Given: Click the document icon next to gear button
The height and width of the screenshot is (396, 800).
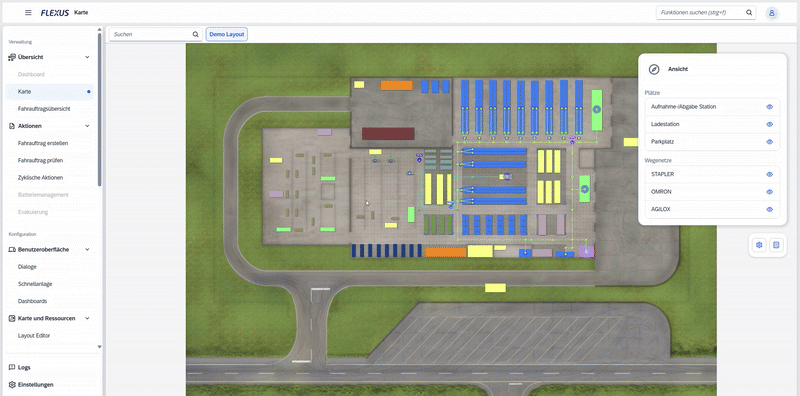Looking at the screenshot, I should point(776,245).
